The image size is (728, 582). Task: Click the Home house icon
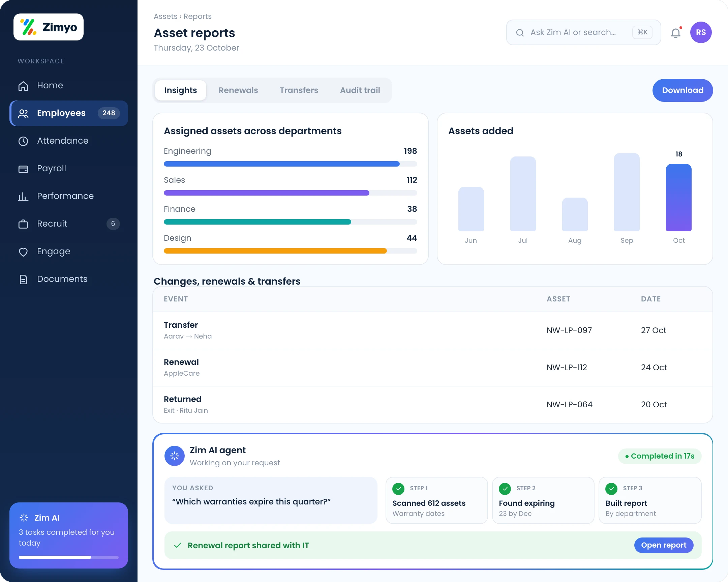coord(23,86)
